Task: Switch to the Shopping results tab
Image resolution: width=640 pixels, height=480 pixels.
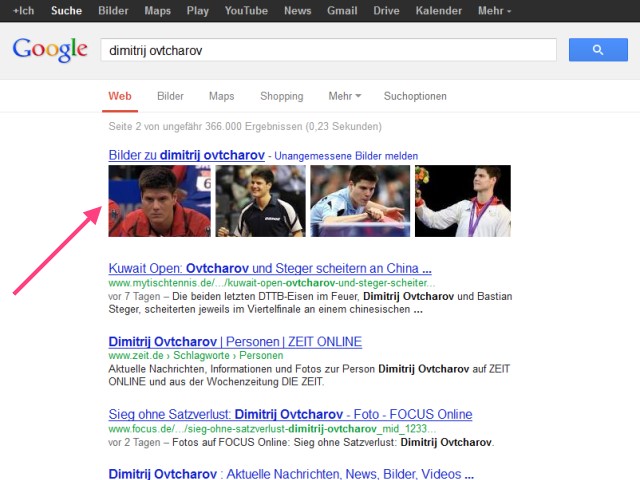Action: [282, 96]
